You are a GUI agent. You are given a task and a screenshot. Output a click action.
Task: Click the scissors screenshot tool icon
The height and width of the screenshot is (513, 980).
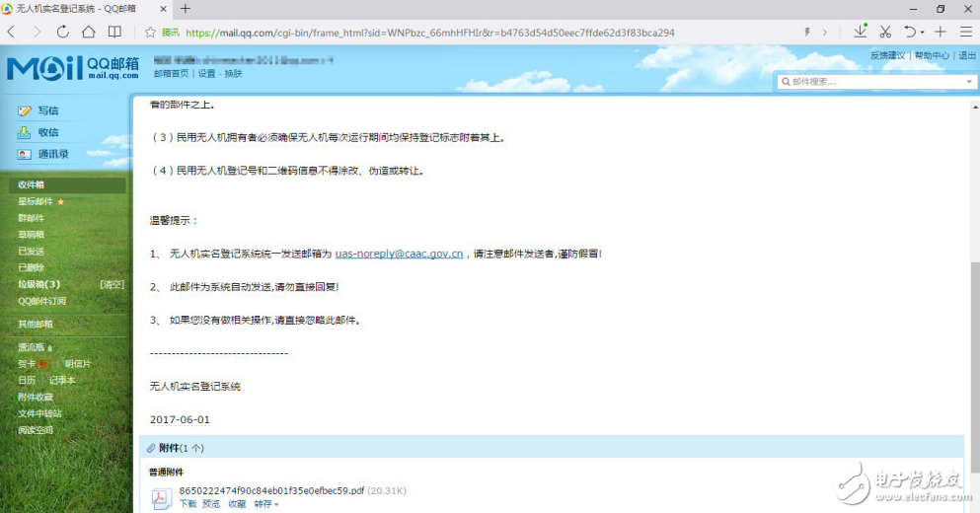(885, 32)
